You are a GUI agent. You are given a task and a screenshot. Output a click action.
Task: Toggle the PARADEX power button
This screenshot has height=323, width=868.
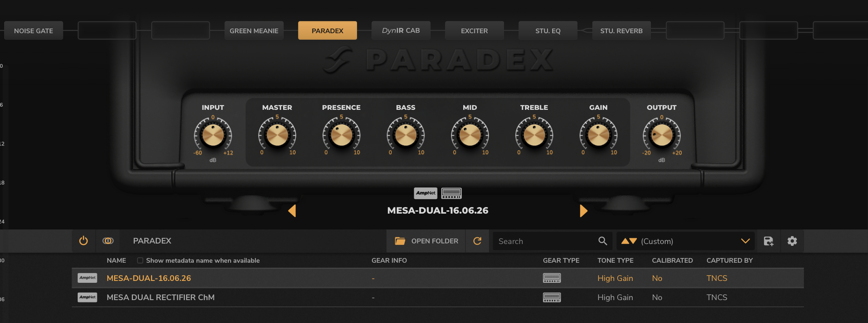[83, 241]
